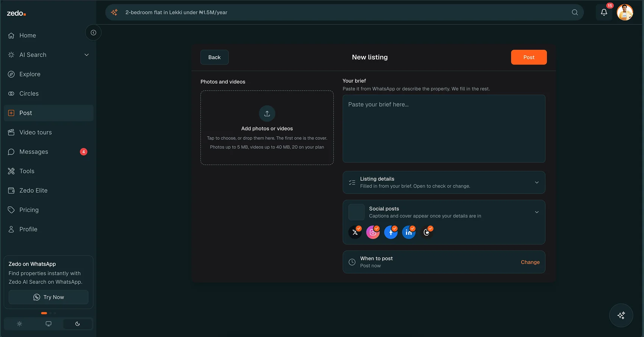
Task: Toggle LinkedIn social post
Action: pyautogui.click(x=409, y=232)
